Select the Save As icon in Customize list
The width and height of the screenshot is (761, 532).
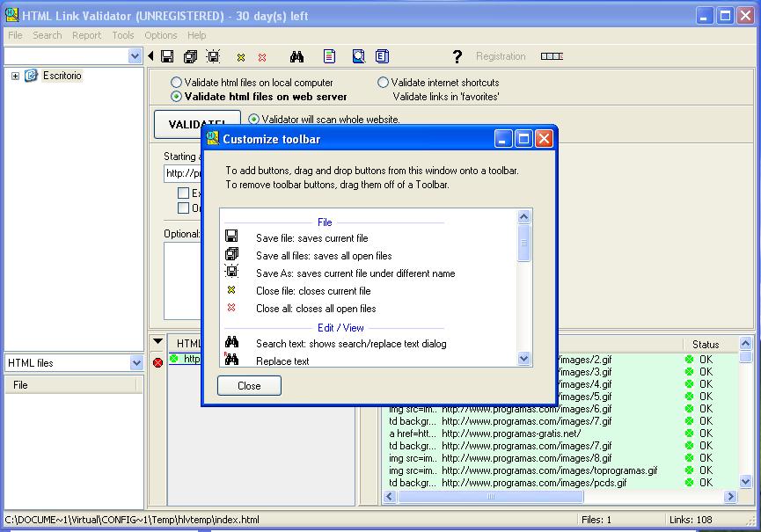coord(231,271)
